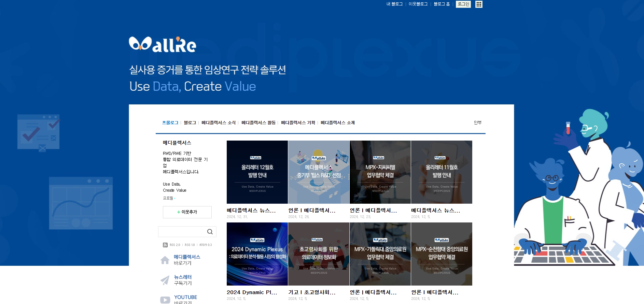Viewport: 644px width, 304px height.
Task: Open the 올리레터 12월호 발행 안내 thumbnail
Action: click(x=257, y=172)
